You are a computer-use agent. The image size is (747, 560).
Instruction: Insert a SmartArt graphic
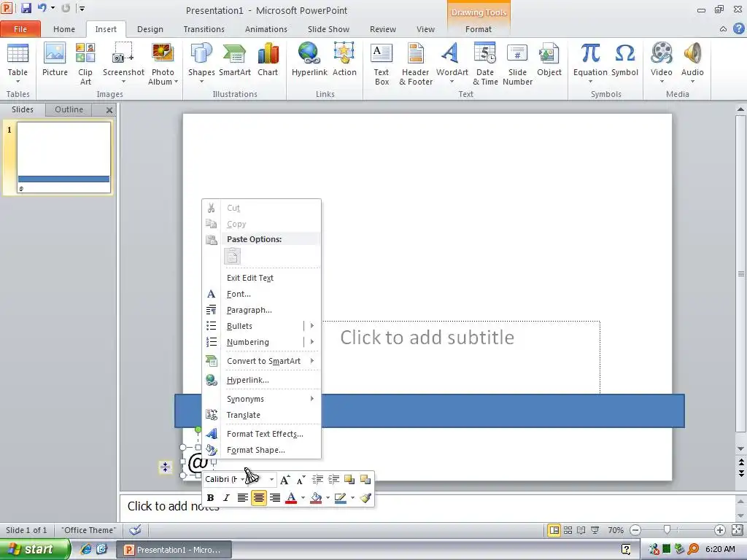[x=235, y=60]
